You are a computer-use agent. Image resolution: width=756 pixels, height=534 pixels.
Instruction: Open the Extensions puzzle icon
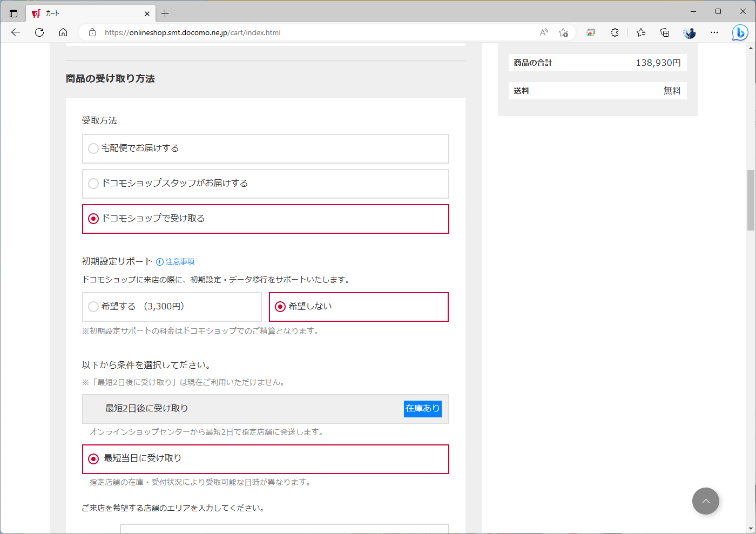click(x=615, y=32)
